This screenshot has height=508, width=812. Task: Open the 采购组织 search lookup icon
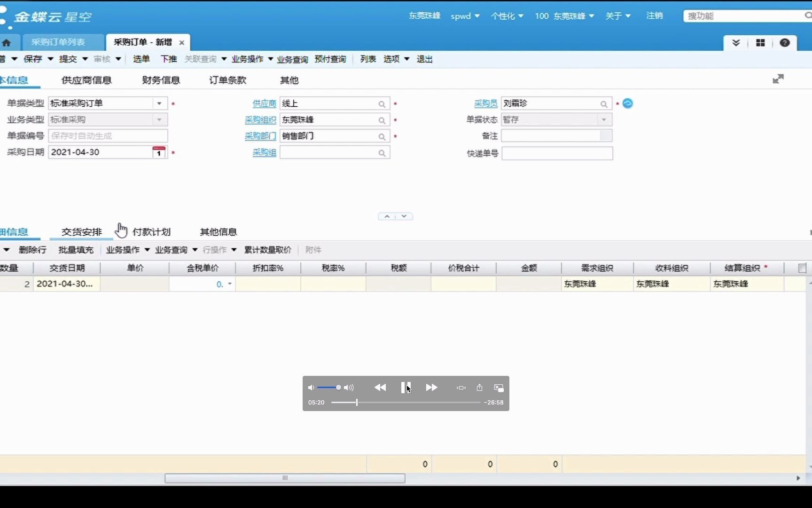(382, 120)
